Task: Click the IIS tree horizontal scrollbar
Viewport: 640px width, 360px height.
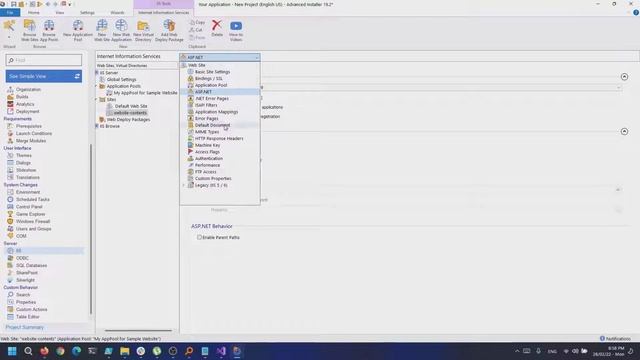Action: tap(138, 330)
